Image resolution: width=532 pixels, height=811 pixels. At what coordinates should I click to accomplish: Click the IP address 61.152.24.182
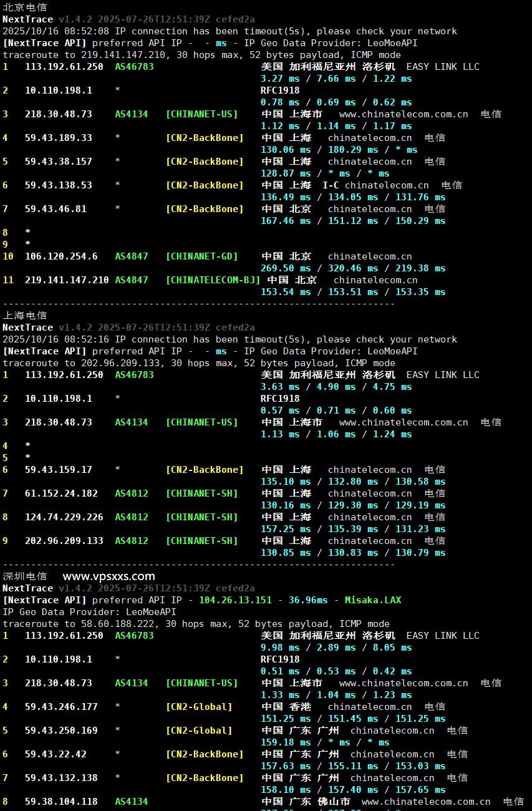(61, 493)
